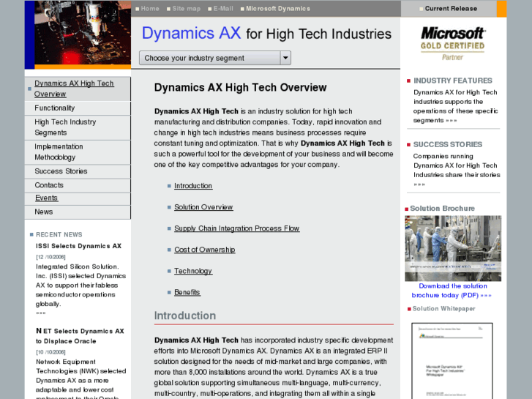Click the Cost of Ownership anchor link
Image resolution: width=532 pixels, height=399 pixels.
(204, 250)
